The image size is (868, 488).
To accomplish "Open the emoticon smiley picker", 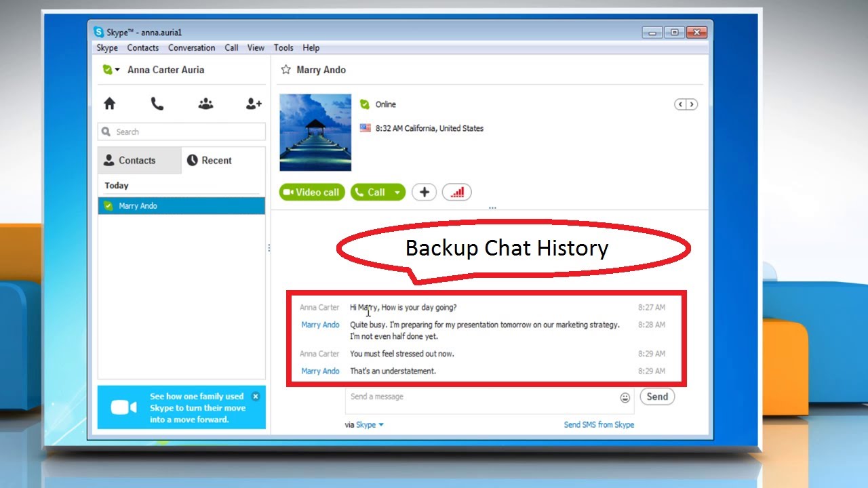I will [625, 398].
